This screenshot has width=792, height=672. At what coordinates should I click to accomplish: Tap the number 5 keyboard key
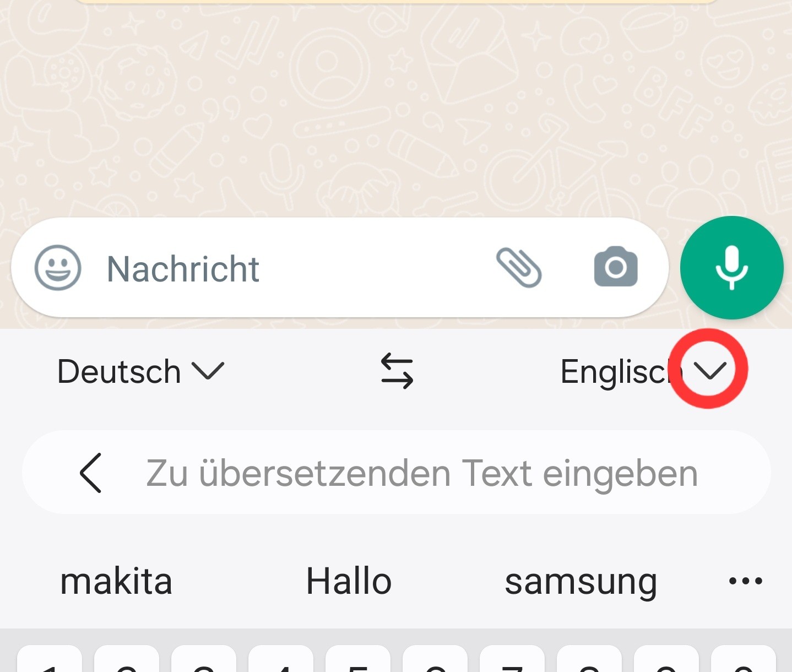[358, 659]
